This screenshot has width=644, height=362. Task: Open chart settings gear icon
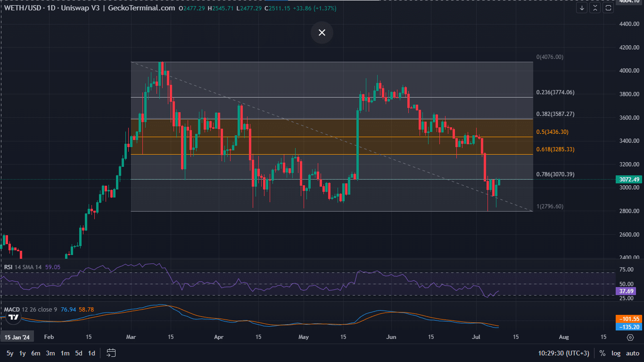(630, 337)
